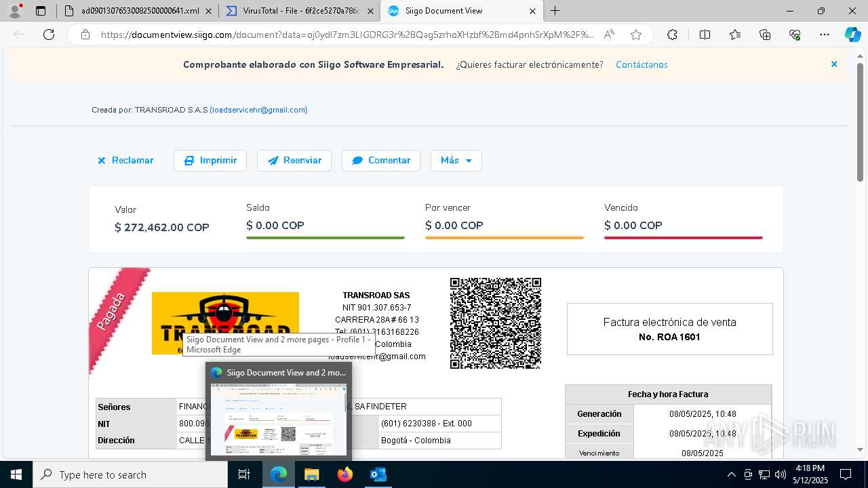Open the Windows Start menu

[x=16, y=474]
